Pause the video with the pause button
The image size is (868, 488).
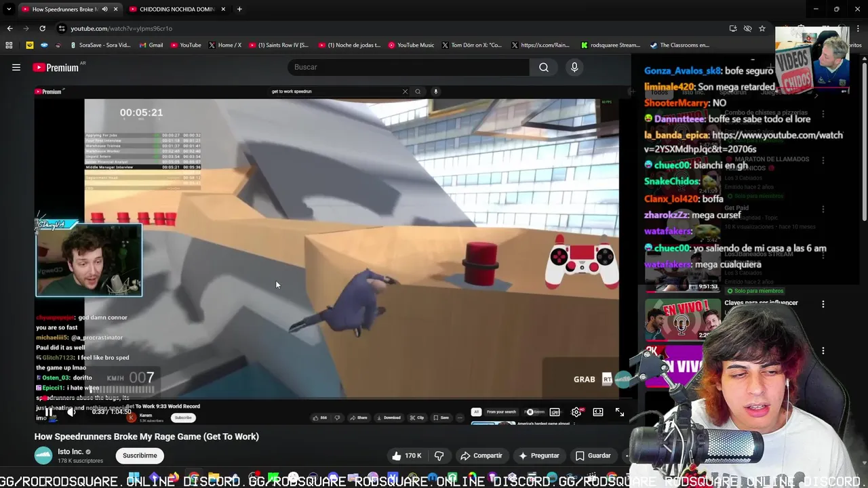(49, 411)
